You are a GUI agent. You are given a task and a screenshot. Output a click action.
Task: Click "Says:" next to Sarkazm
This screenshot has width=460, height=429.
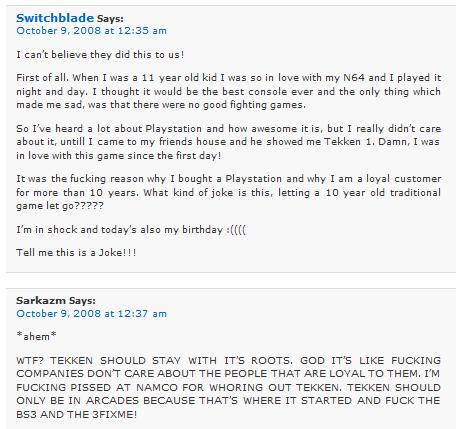82,300
